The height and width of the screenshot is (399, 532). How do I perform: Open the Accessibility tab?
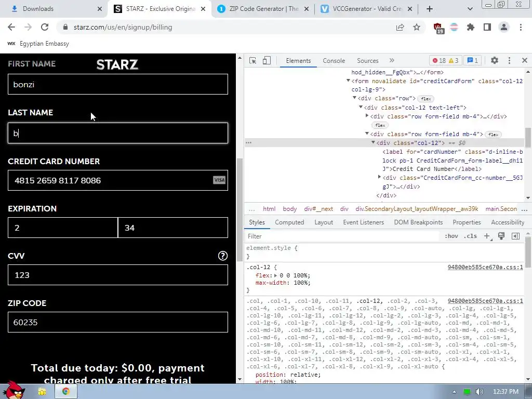point(508,222)
